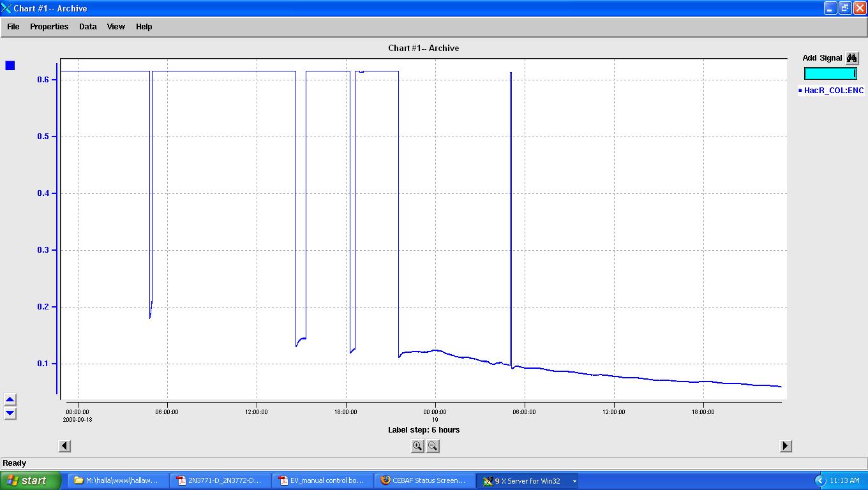The image size is (868, 490).
Task: Close the Chart #1 Archive window
Action: click(x=860, y=8)
